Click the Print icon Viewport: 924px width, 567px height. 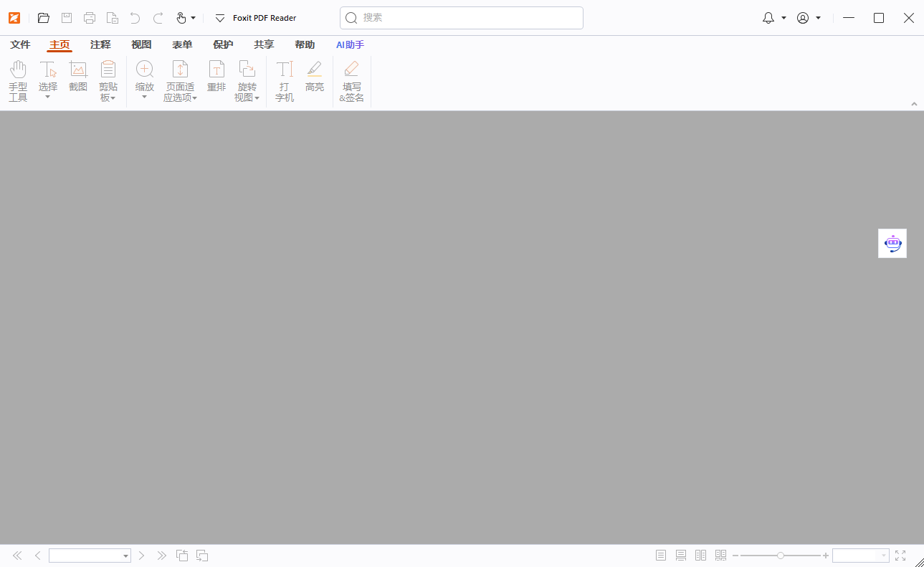click(89, 18)
